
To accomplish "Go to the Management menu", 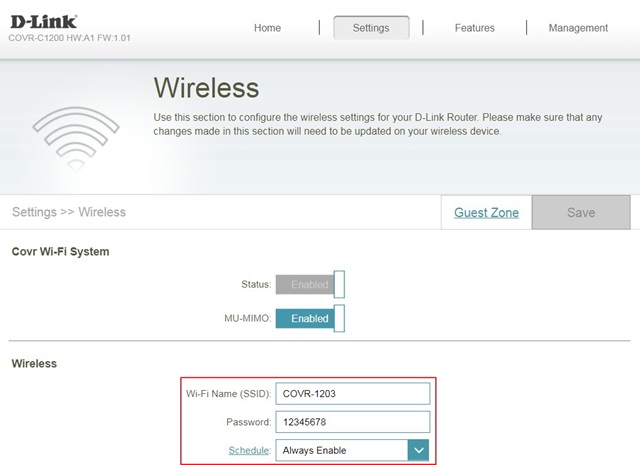I will (x=578, y=28).
